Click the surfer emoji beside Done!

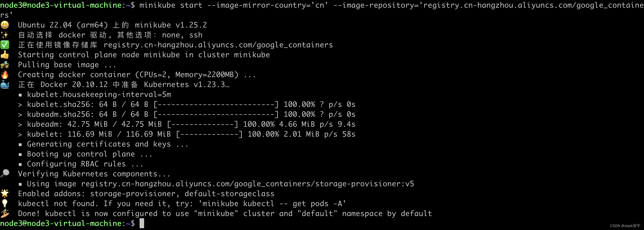[x=5, y=213]
